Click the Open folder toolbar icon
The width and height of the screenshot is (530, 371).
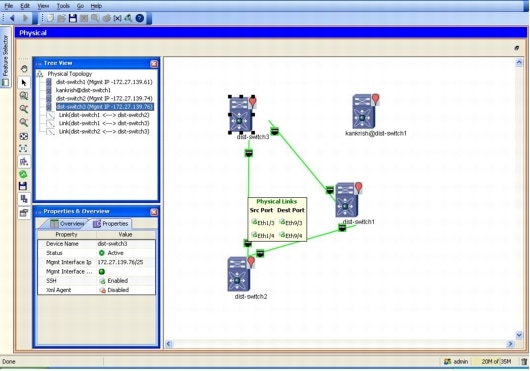click(x=61, y=18)
